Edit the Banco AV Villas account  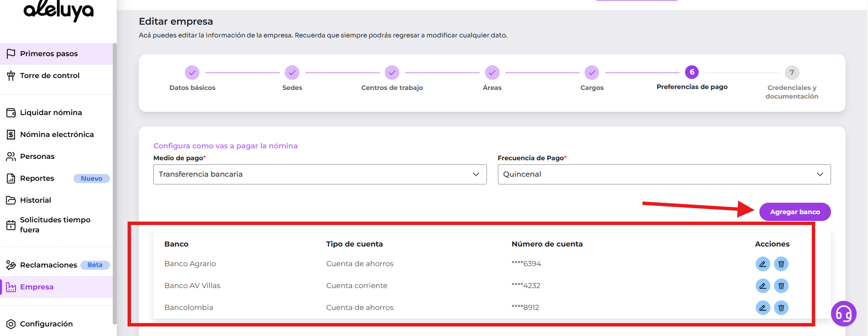click(763, 286)
